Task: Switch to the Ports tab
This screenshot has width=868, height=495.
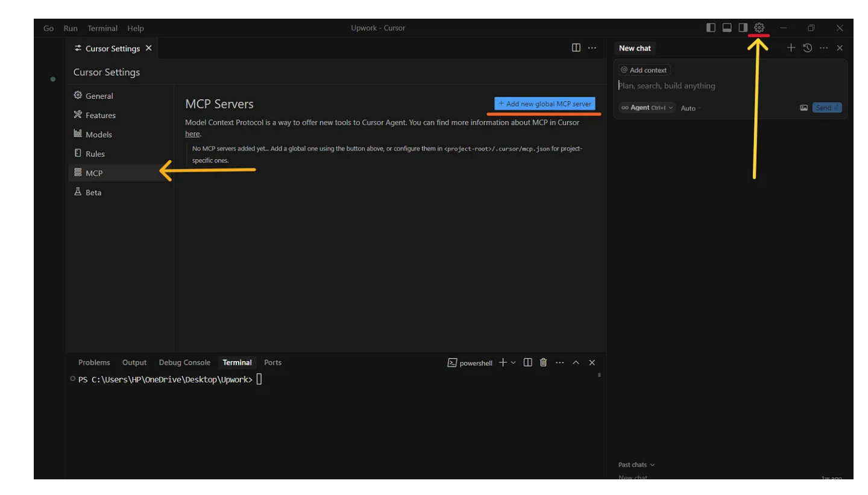Action: 272,363
